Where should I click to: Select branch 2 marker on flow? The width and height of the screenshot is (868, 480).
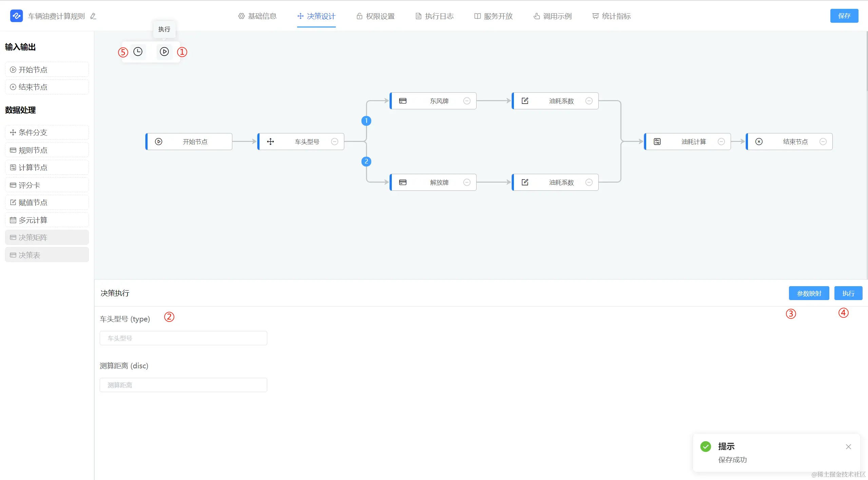click(366, 162)
